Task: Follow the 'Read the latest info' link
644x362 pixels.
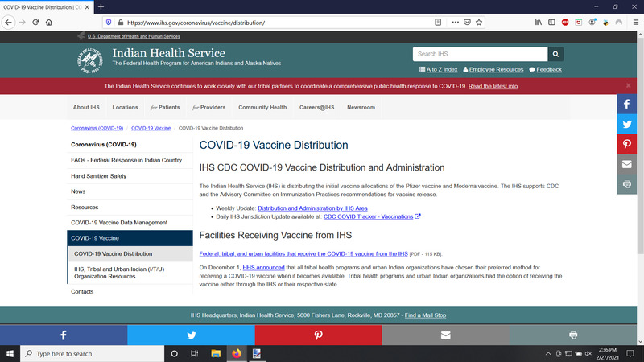Action: pyautogui.click(x=493, y=86)
